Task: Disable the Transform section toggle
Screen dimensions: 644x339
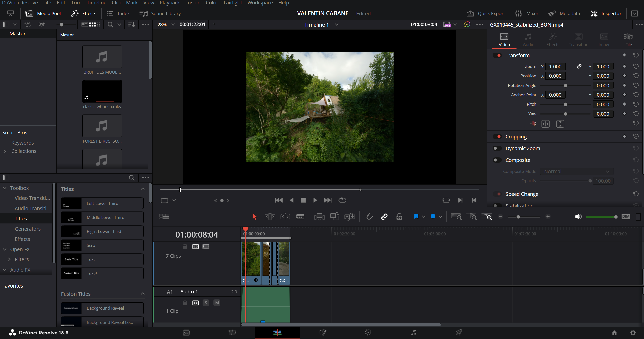Action: coord(497,55)
